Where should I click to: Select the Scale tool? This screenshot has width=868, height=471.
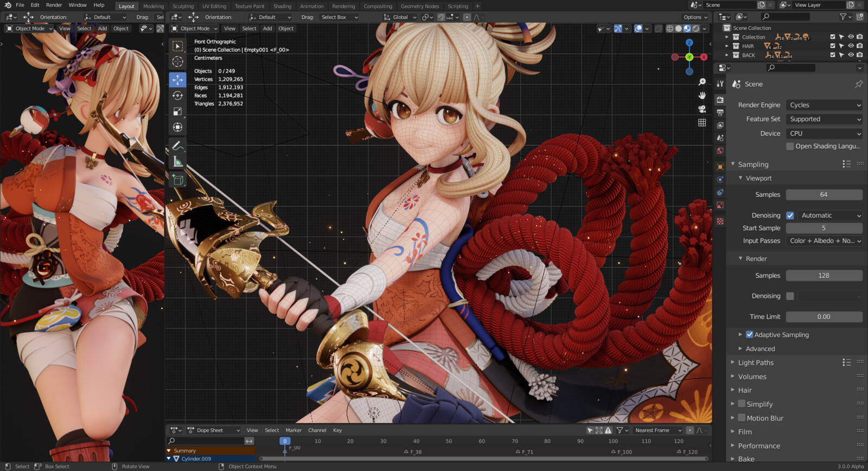coord(177,111)
